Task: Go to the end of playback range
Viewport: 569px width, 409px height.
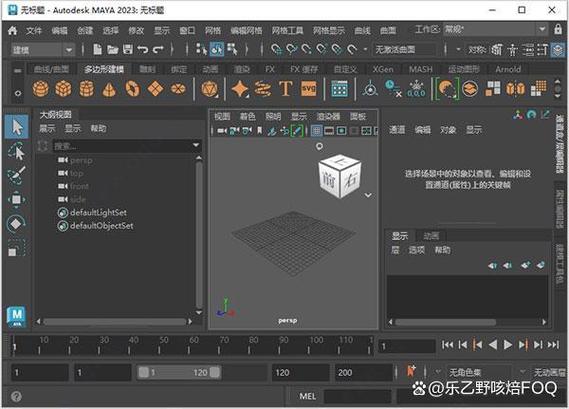Action: click(x=553, y=344)
